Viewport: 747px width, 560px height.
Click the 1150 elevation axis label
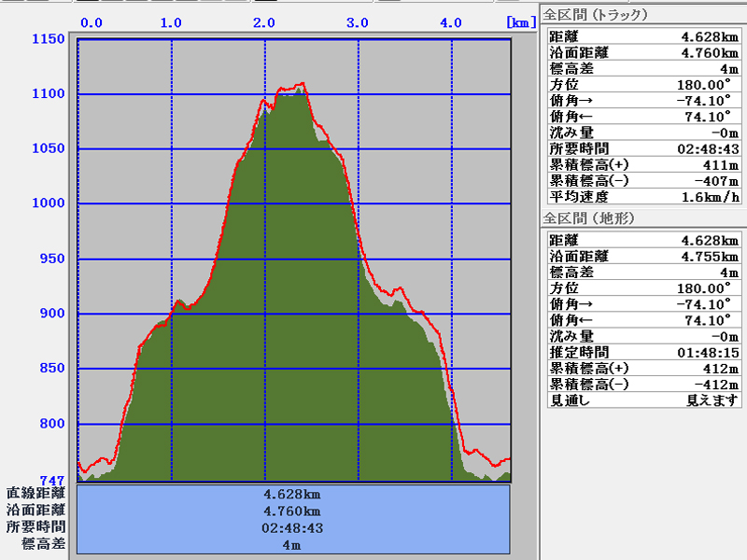pyautogui.click(x=48, y=39)
